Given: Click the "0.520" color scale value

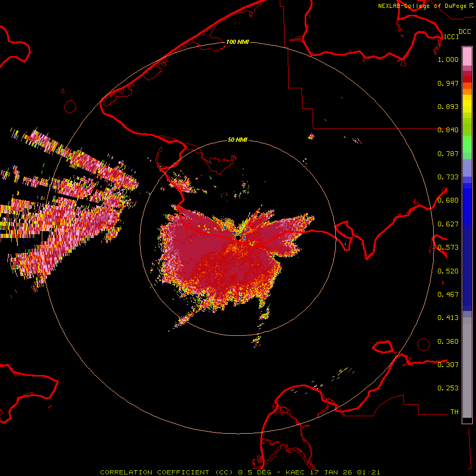Looking at the screenshot, I should [x=448, y=271].
